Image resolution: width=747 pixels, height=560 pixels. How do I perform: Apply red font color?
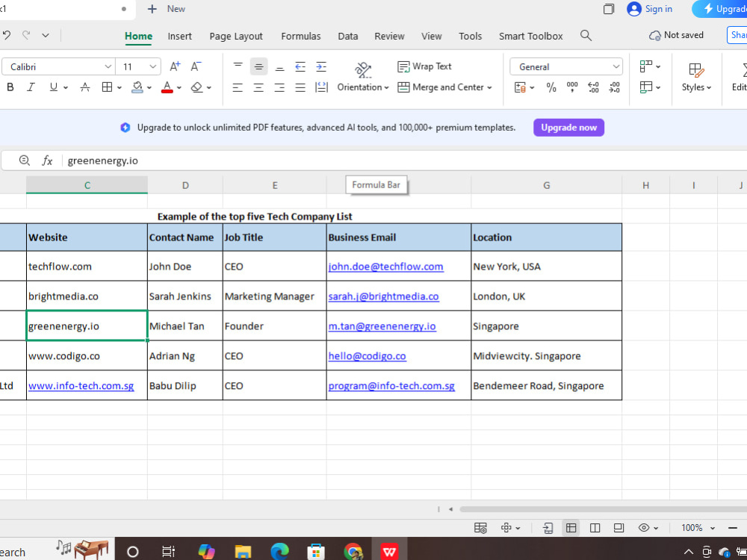[x=167, y=87]
